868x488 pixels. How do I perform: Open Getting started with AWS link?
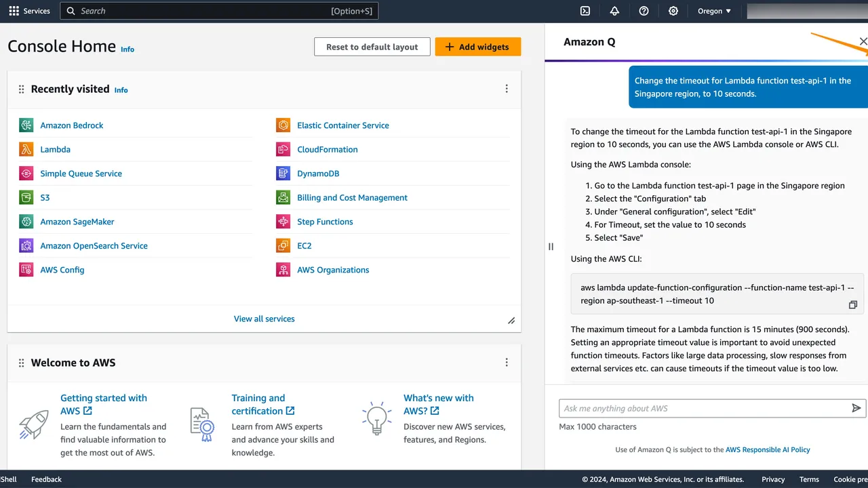coord(104,405)
